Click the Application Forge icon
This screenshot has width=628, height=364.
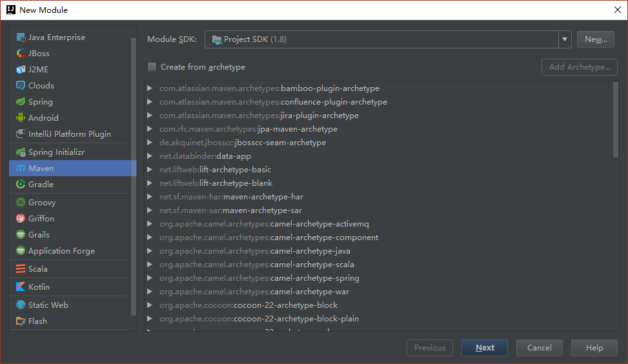coord(21,250)
